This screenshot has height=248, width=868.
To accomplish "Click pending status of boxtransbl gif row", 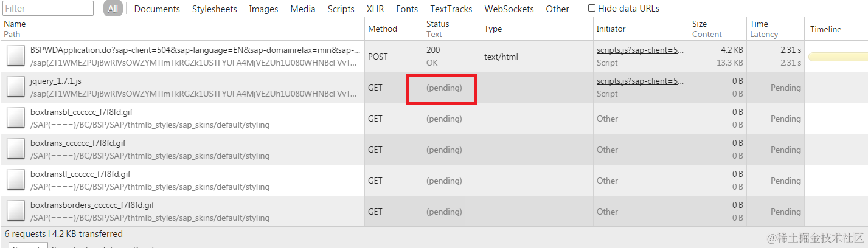I will click(x=444, y=119).
